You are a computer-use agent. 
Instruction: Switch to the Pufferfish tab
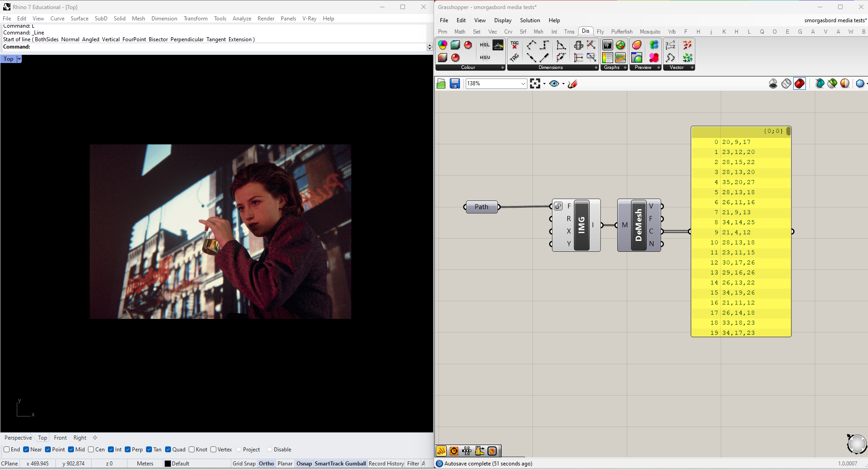pyautogui.click(x=621, y=32)
